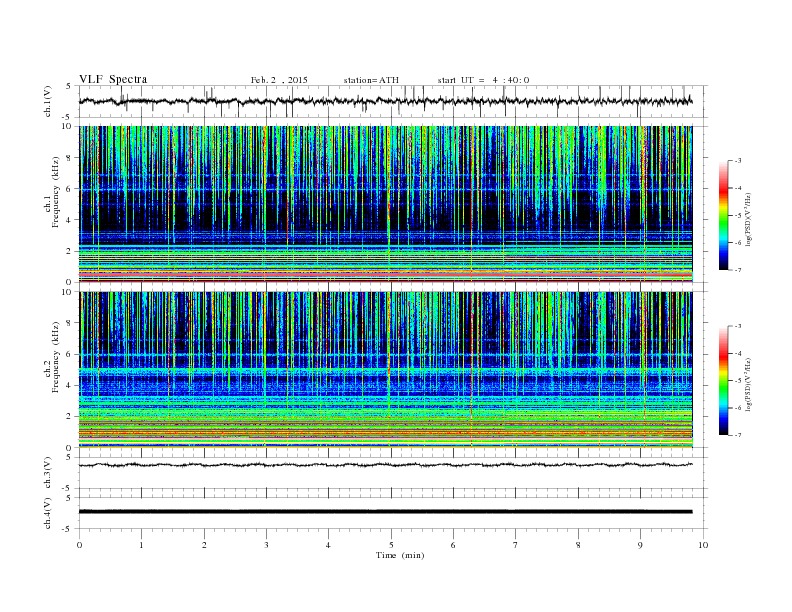Screen dimensions: 792x612
Task: Click the thick ch.4 waveform trace
Action: (385, 512)
